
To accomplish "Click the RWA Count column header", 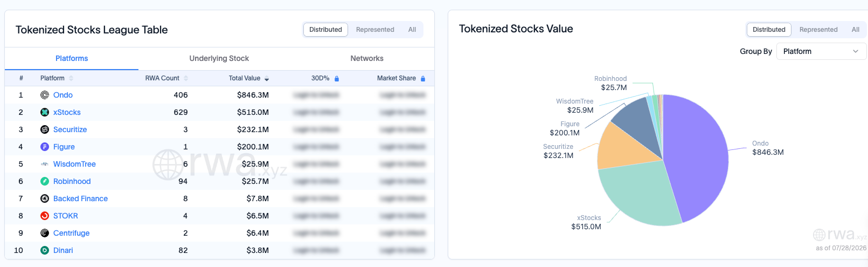I will pos(162,78).
